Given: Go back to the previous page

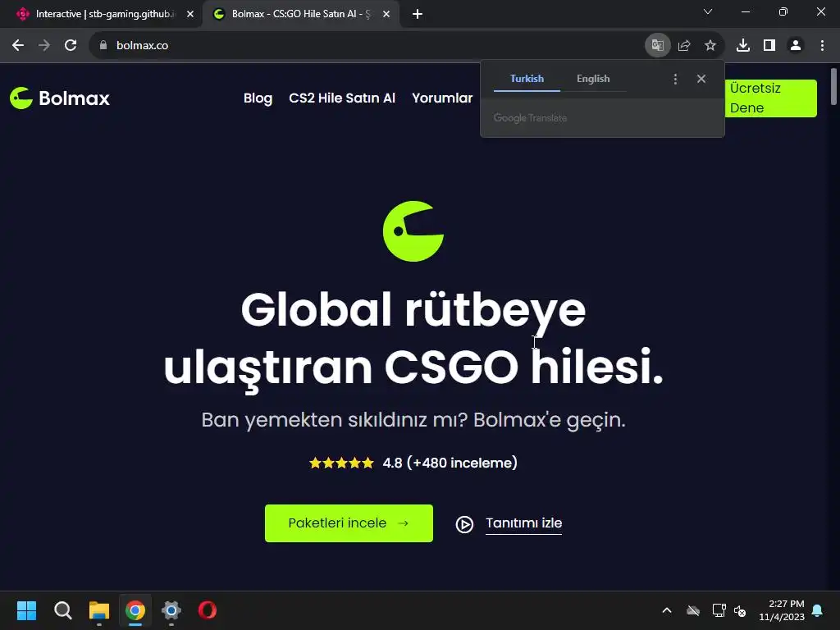Looking at the screenshot, I should 18,46.
